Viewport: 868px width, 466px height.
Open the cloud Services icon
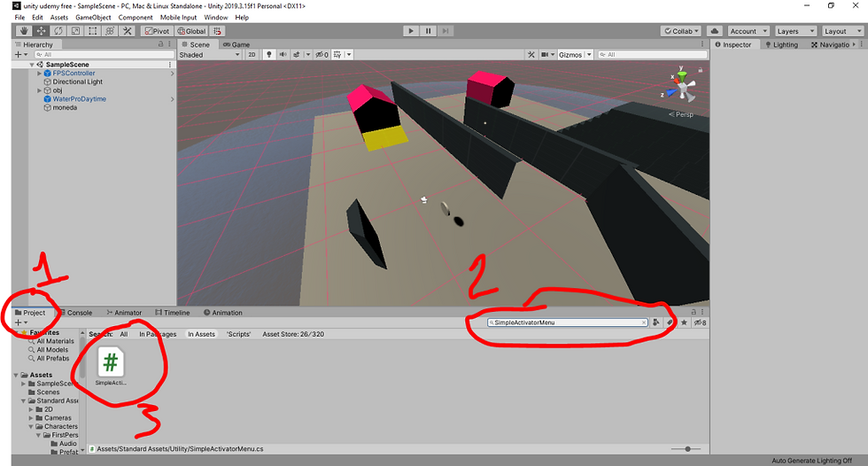pos(715,31)
